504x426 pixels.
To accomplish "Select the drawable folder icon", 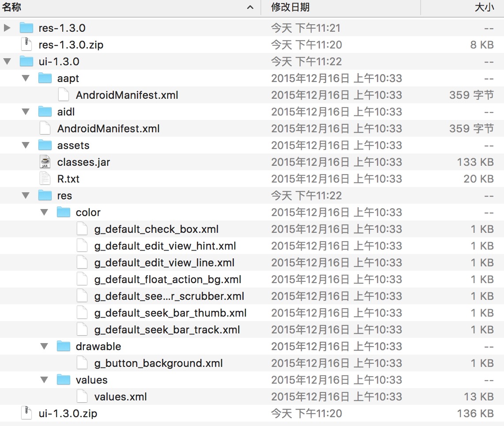I will pos(64,346).
